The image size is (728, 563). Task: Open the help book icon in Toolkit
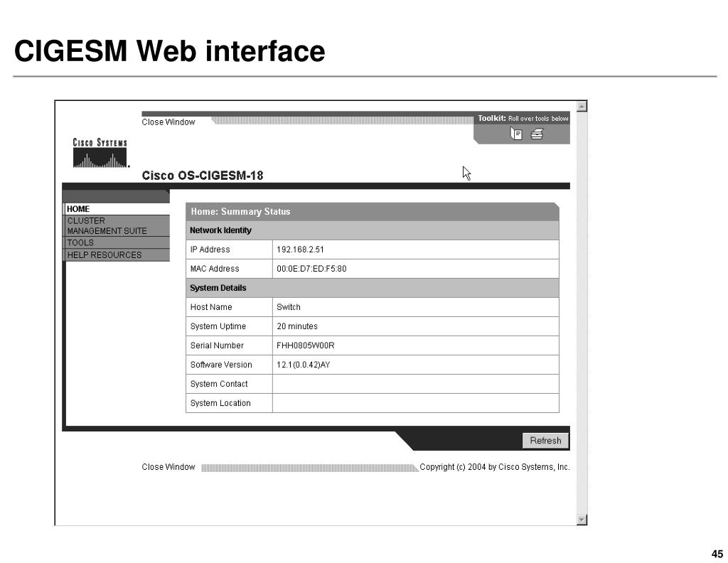pos(516,134)
